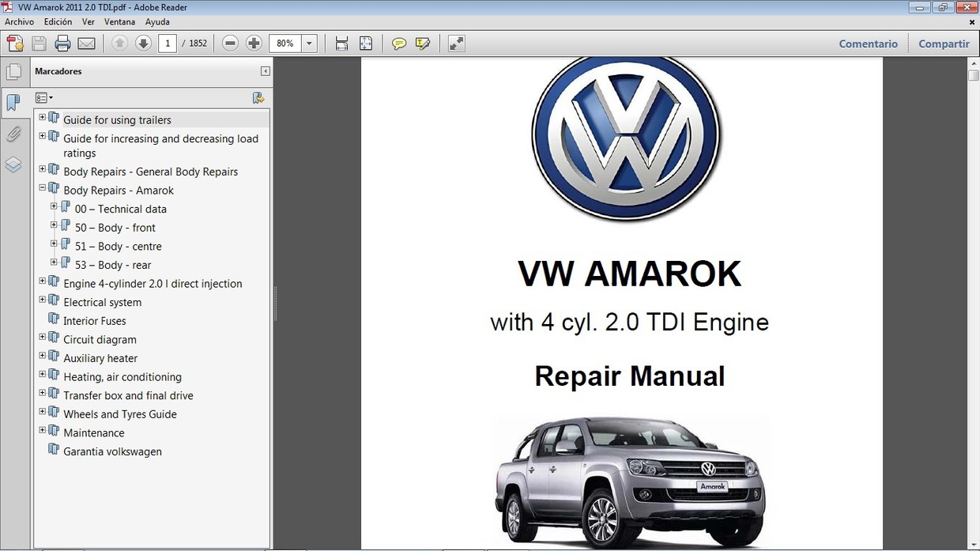Open the Edición menu
The height and width of the screenshot is (551, 980).
(58, 22)
